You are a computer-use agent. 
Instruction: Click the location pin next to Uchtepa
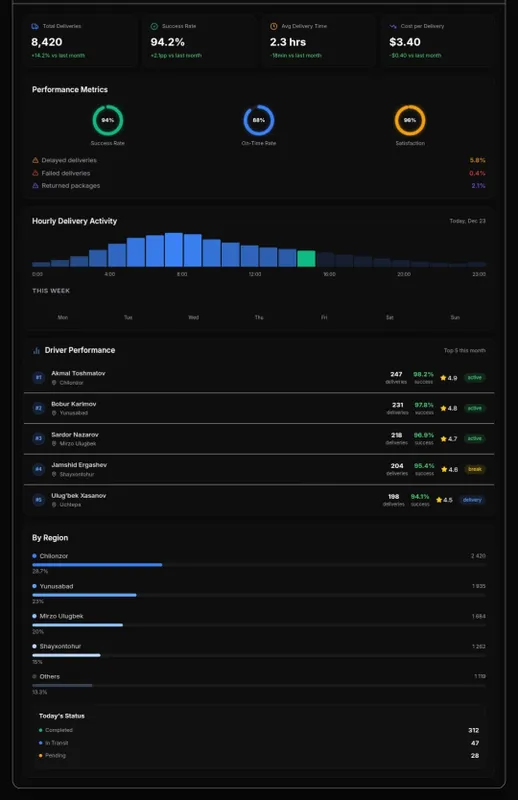(54, 505)
